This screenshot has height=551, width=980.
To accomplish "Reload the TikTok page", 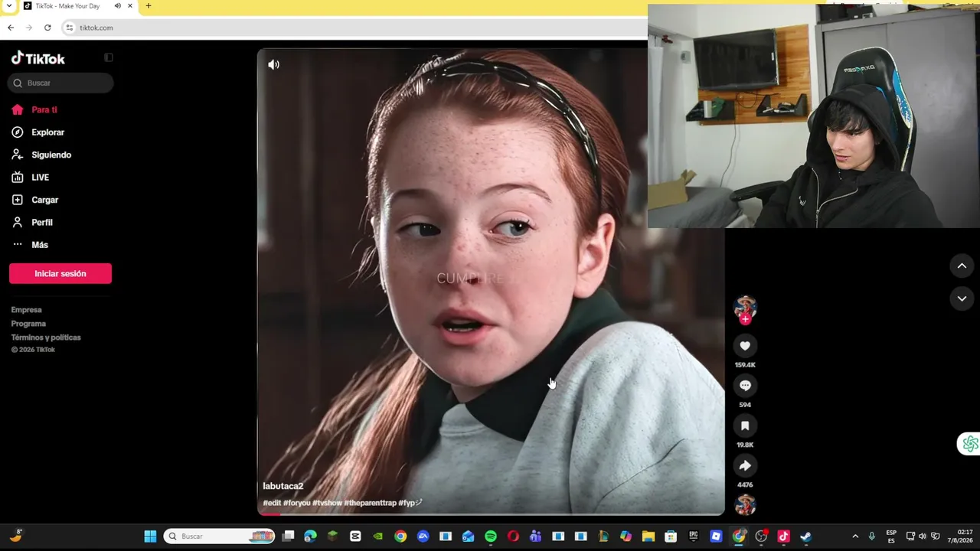I will click(x=47, y=28).
